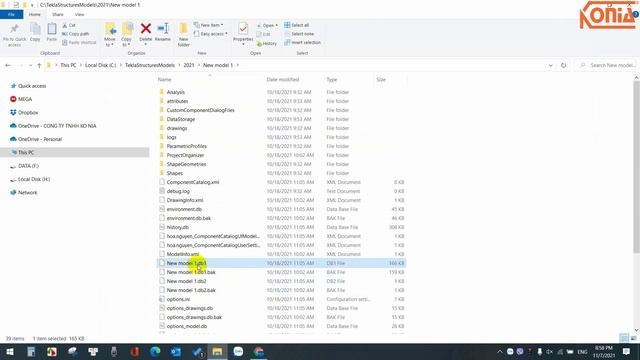Select New model 1.db2 file
This screenshot has width=640, height=360.
(x=186, y=281)
